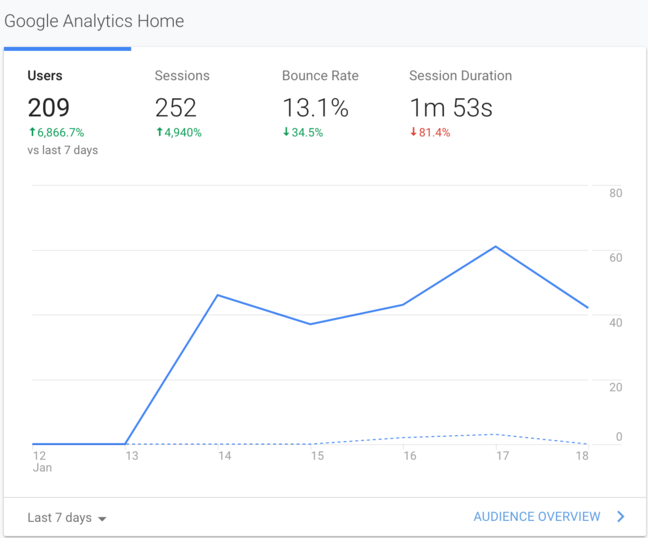Click the green up arrow under Sessions
Image resolution: width=648 pixels, height=538 pixels.
159,132
